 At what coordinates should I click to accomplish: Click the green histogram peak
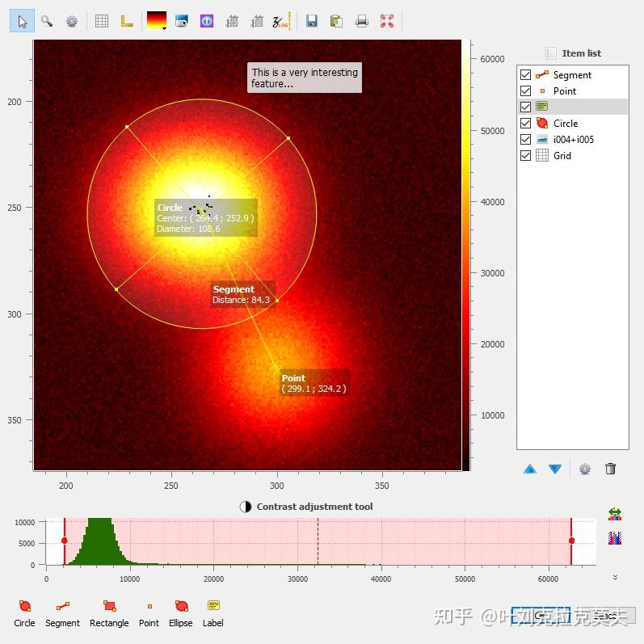[x=100, y=541]
